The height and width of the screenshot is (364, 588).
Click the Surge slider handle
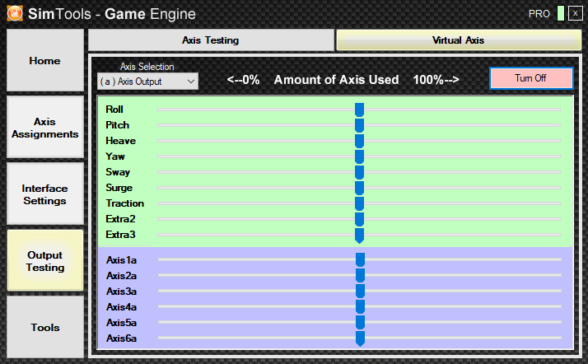coord(359,188)
